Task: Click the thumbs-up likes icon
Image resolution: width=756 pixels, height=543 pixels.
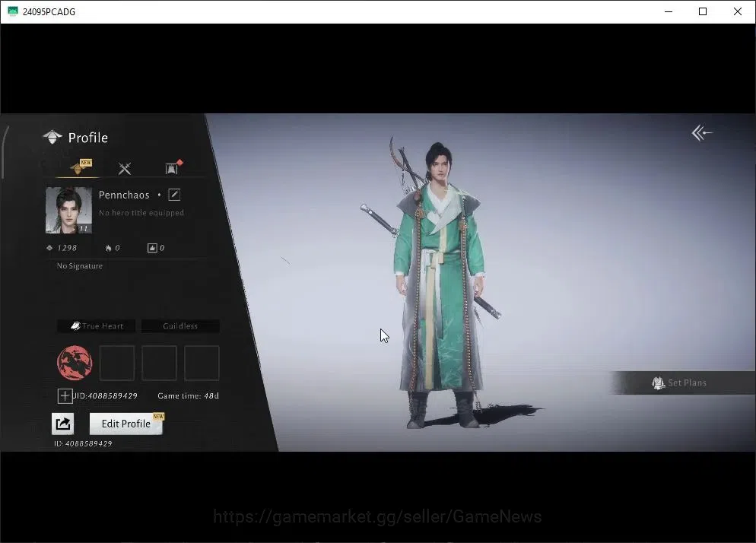Action: pyautogui.click(x=152, y=248)
